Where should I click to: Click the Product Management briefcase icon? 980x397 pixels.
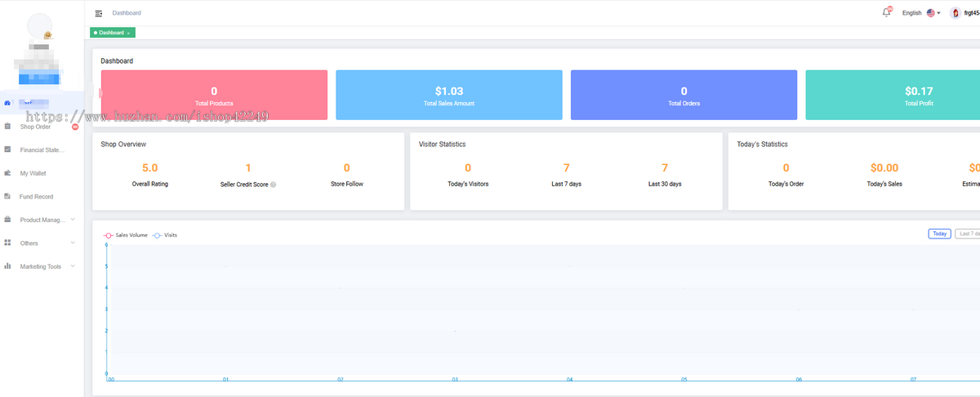tap(7, 220)
